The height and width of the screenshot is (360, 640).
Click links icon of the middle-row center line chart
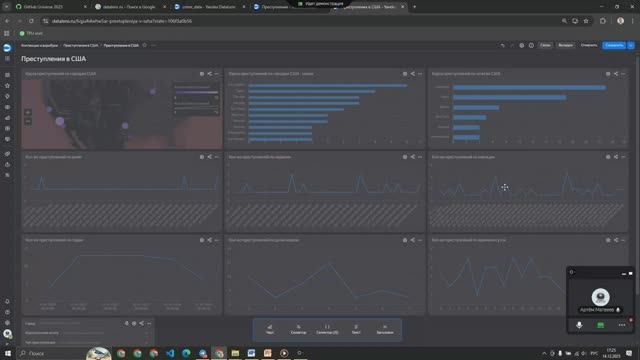413,157
